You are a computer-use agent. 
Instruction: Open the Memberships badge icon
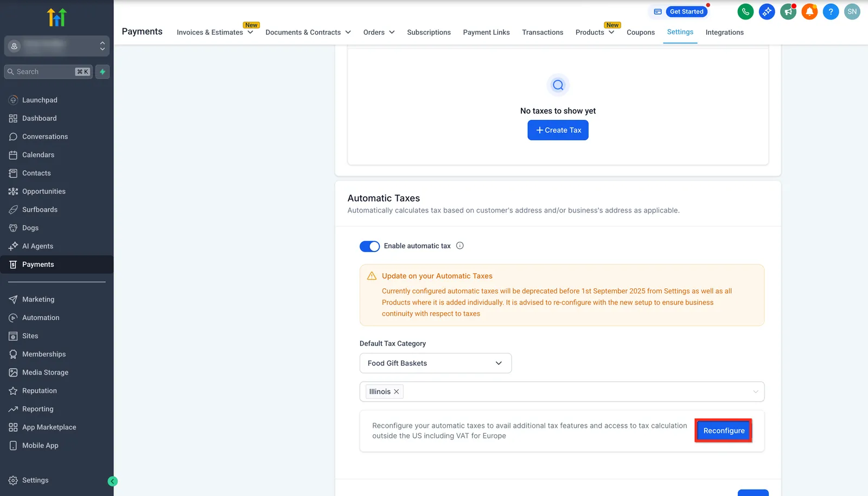click(x=13, y=354)
